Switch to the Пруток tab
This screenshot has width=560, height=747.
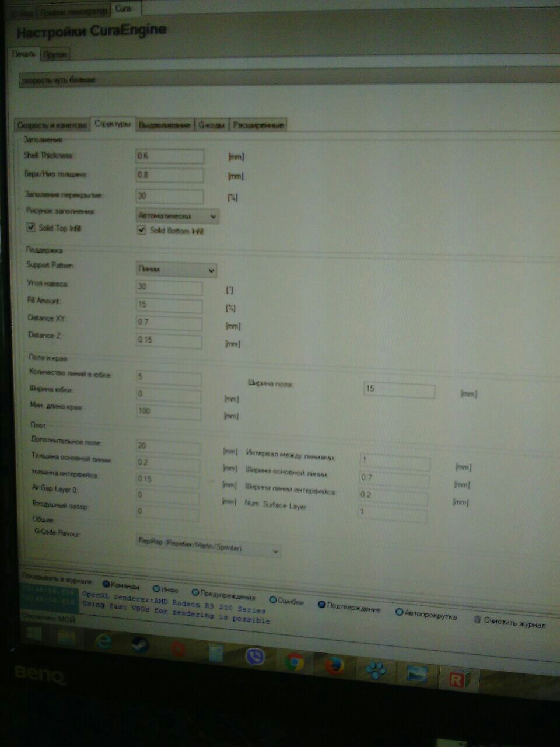click(55, 54)
